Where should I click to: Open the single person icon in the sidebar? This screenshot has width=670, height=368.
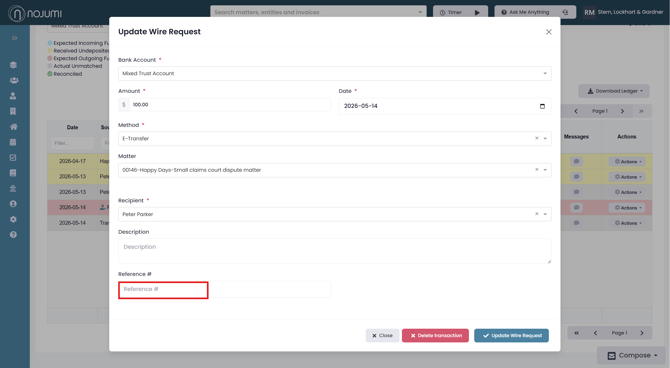13,96
